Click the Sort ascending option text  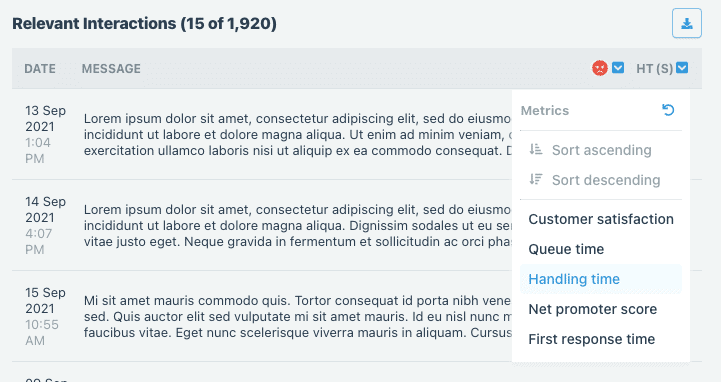point(601,150)
